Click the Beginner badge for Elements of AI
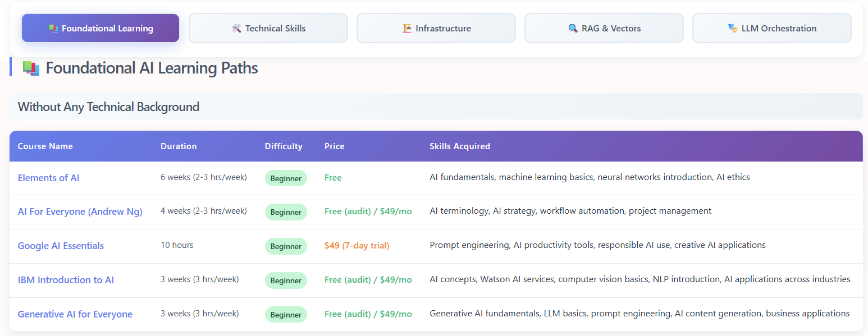The image size is (868, 336). click(286, 178)
